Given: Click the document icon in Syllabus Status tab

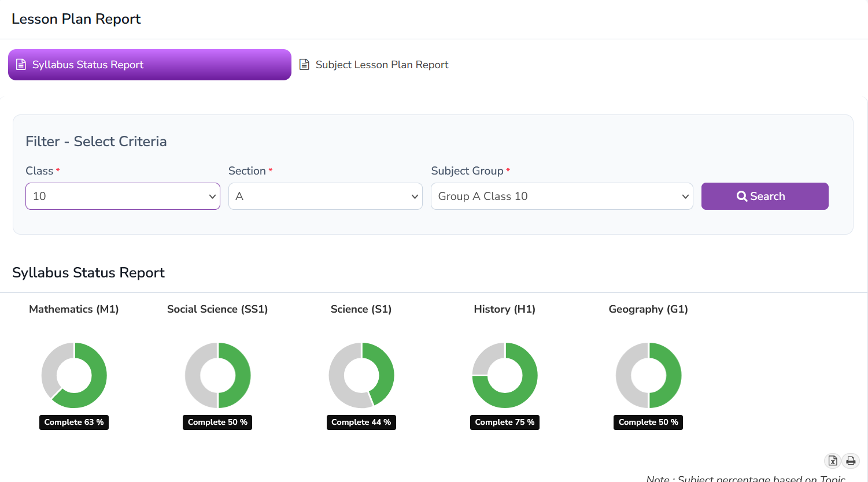Looking at the screenshot, I should click(x=21, y=65).
